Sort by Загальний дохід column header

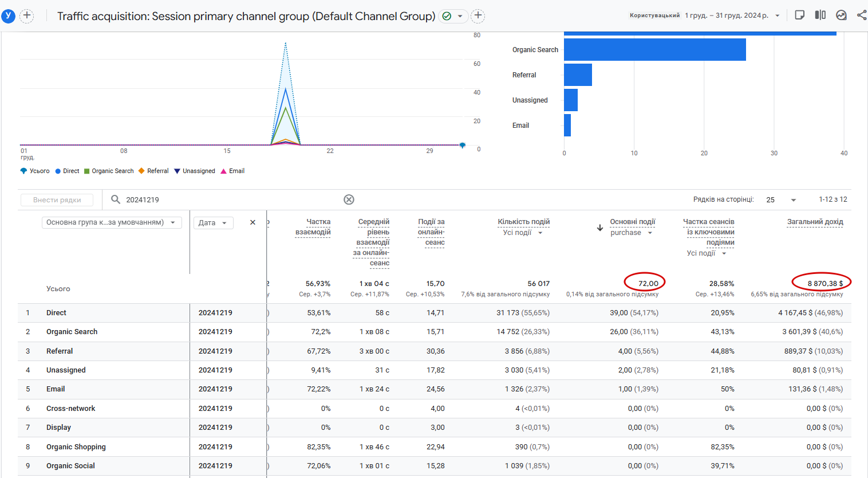(x=815, y=222)
